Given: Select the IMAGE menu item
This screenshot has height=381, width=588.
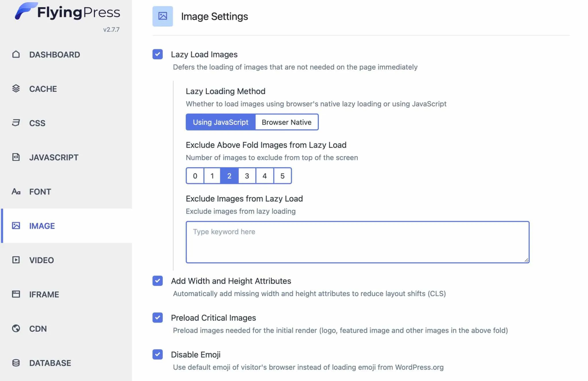Looking at the screenshot, I should (x=66, y=226).
